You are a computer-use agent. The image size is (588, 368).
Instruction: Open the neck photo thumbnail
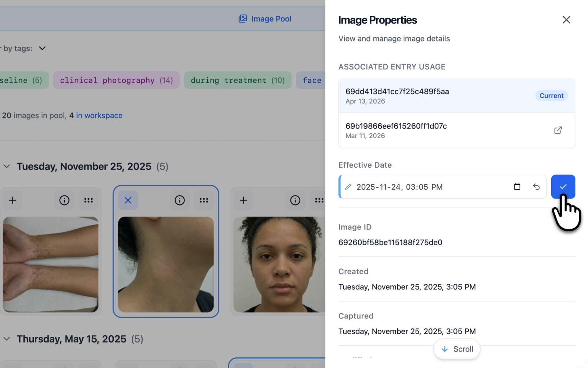click(166, 264)
